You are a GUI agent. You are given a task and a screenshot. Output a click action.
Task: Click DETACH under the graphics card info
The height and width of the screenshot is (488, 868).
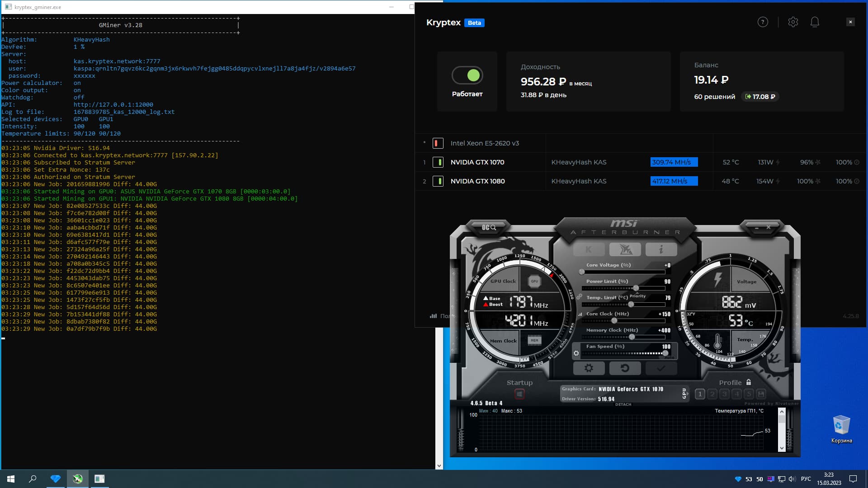pos(623,404)
